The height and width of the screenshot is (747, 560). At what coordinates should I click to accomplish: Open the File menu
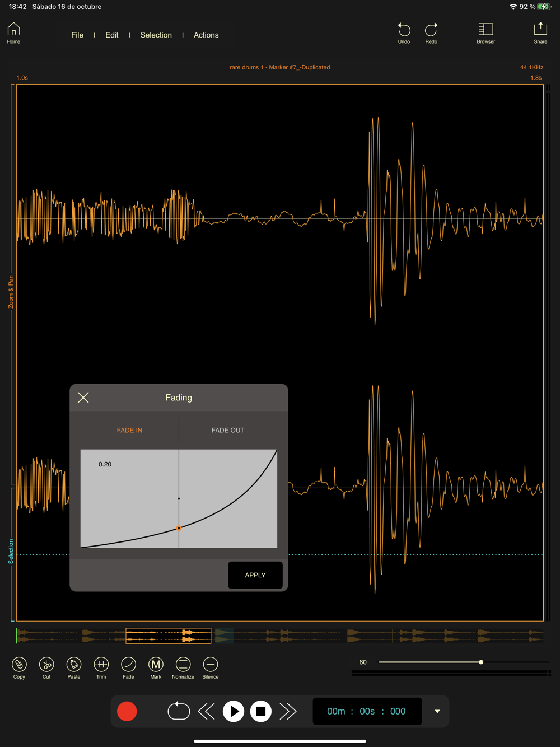(77, 35)
